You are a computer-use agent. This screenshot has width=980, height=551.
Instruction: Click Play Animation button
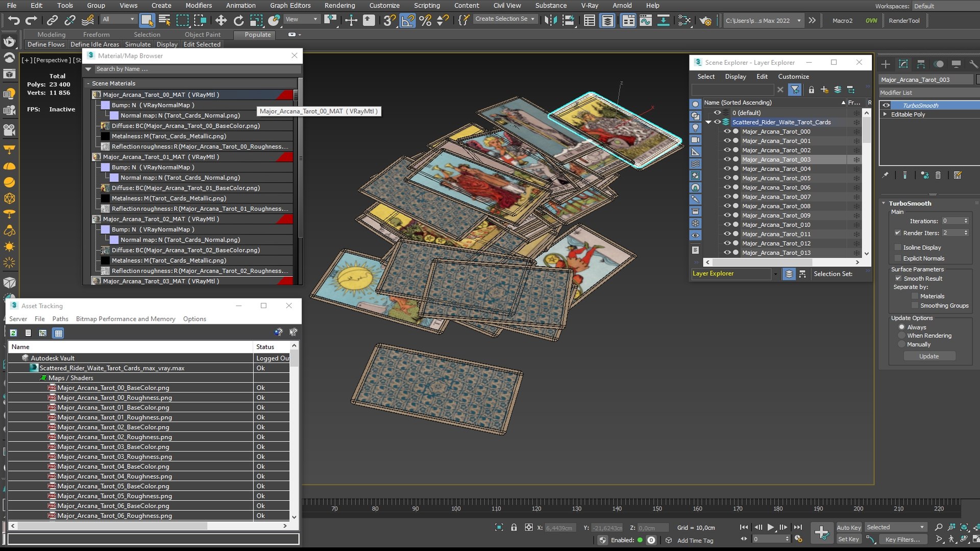(771, 528)
